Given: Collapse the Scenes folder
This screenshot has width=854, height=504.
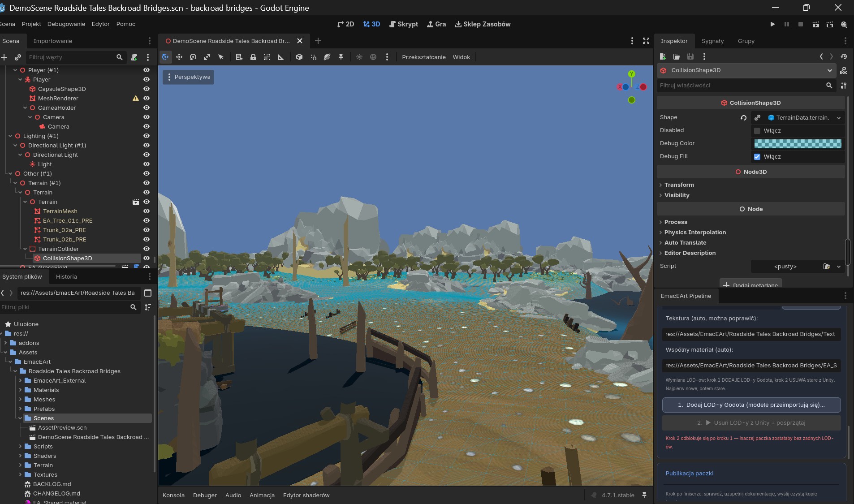Looking at the screenshot, I should point(20,418).
